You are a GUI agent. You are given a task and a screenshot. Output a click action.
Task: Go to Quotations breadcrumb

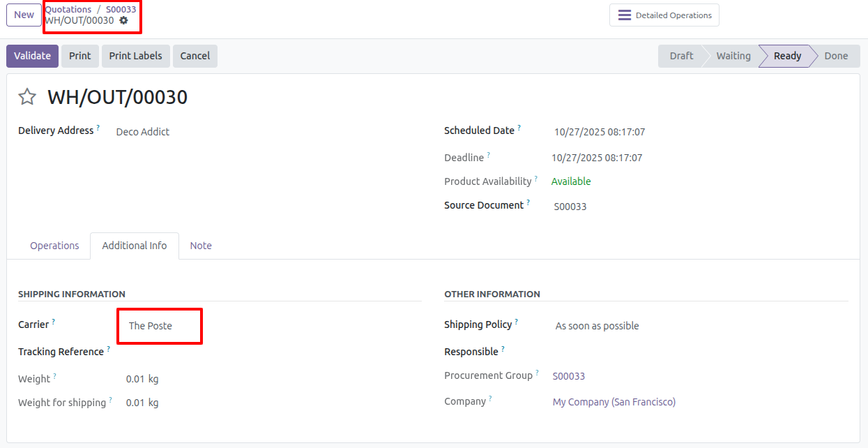[x=68, y=9]
